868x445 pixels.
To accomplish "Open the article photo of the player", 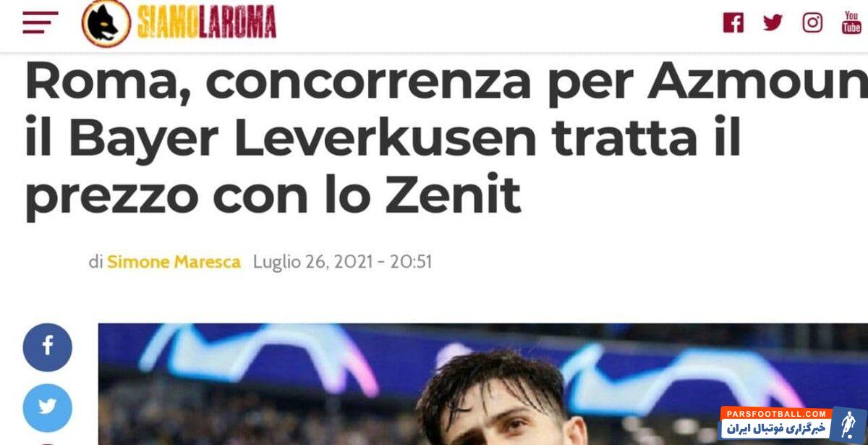I will coord(483,384).
